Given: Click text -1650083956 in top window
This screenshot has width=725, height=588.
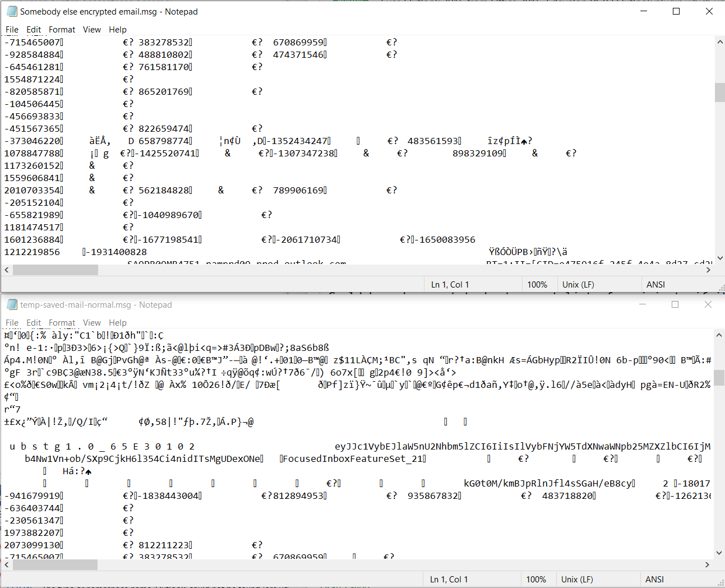Looking at the screenshot, I should pyautogui.click(x=445, y=240).
